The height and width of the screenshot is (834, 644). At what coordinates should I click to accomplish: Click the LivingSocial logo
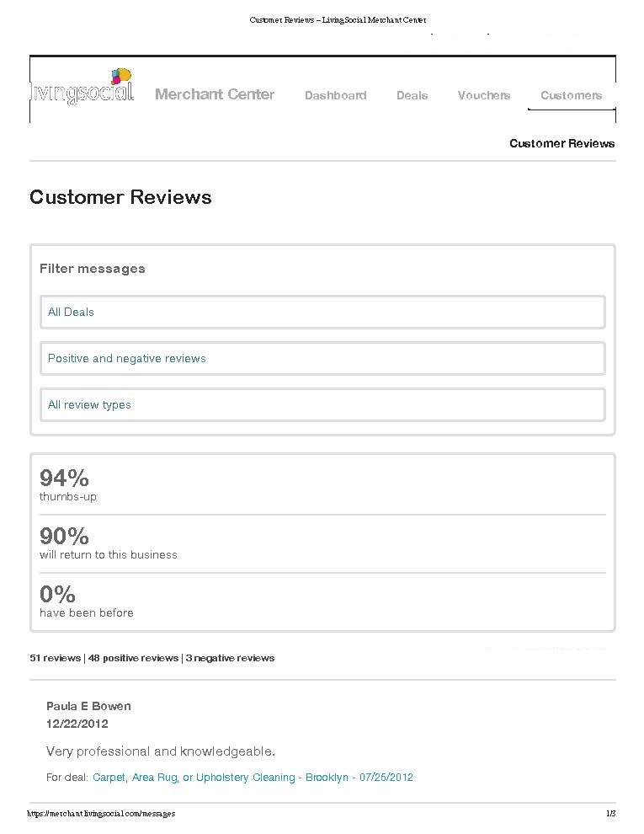[x=82, y=87]
